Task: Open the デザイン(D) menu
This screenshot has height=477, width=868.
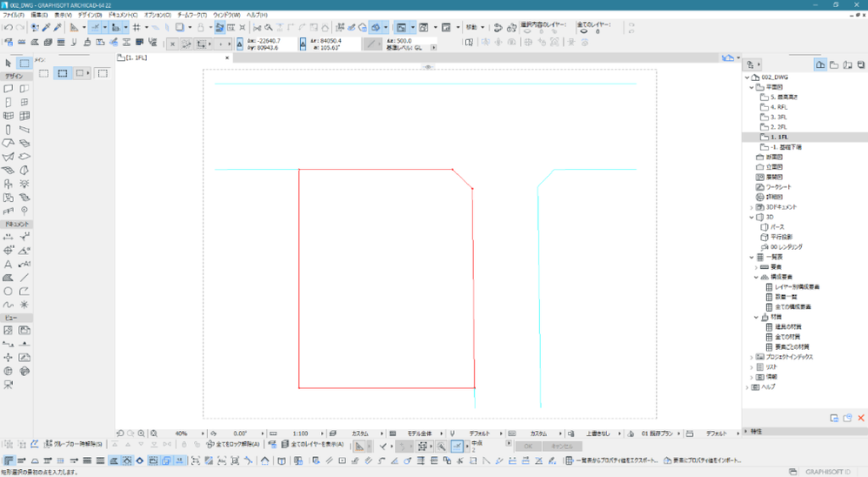Action: coord(90,15)
